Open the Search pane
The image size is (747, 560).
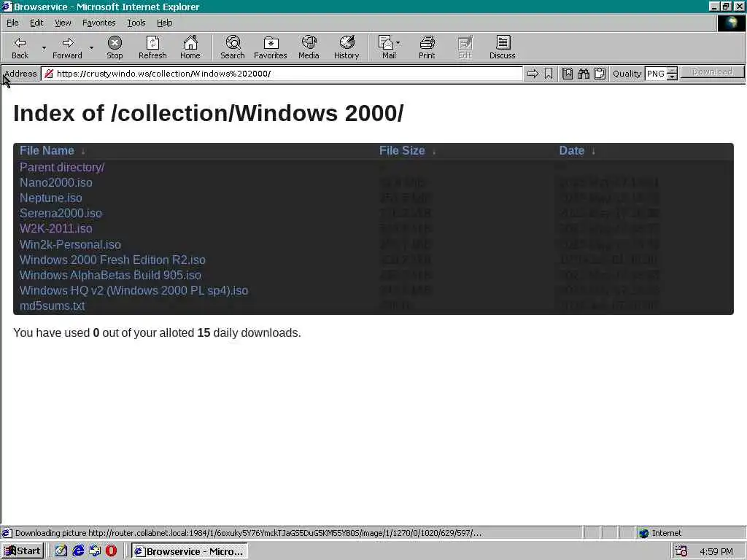point(233,47)
